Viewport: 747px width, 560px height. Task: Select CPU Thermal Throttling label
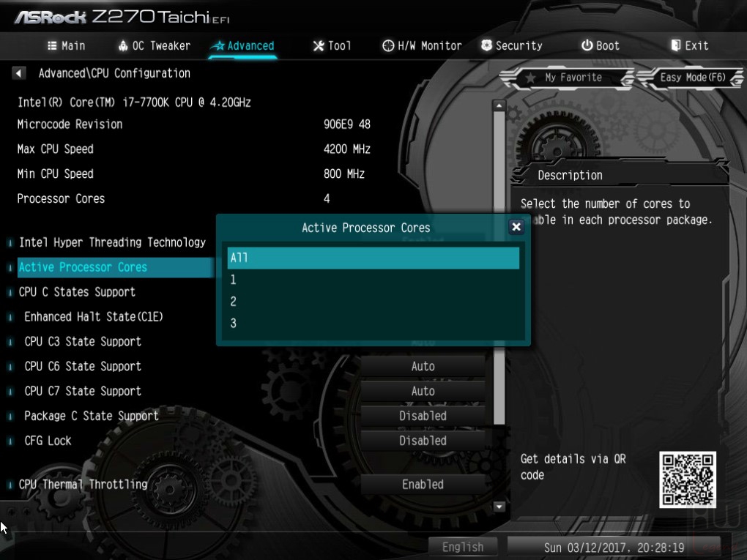pyautogui.click(x=83, y=485)
